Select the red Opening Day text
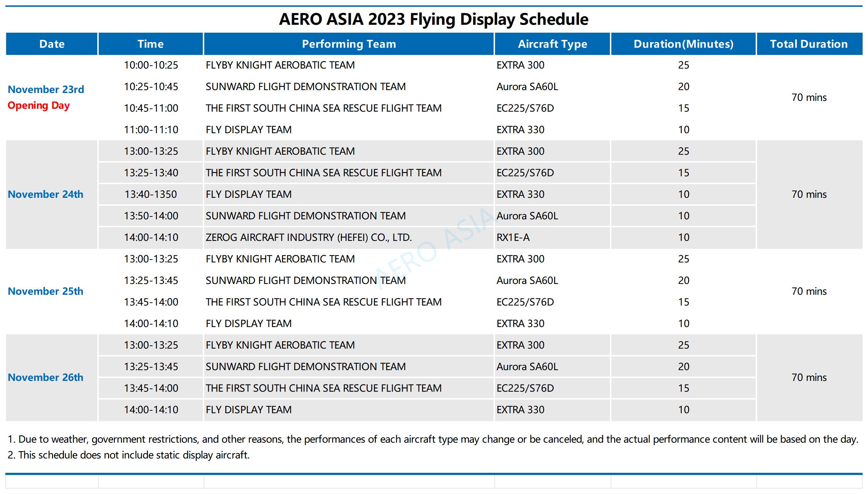The width and height of the screenshot is (868, 494). pyautogui.click(x=39, y=106)
